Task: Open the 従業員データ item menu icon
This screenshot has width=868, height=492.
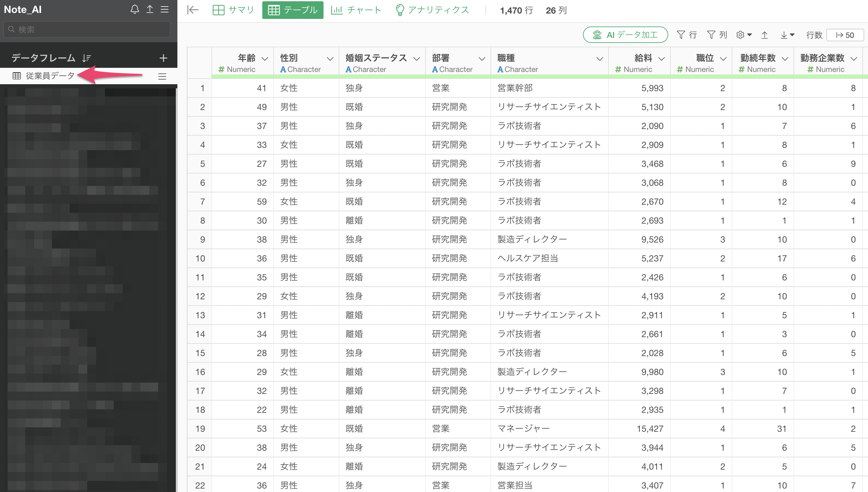Action: 162,76
